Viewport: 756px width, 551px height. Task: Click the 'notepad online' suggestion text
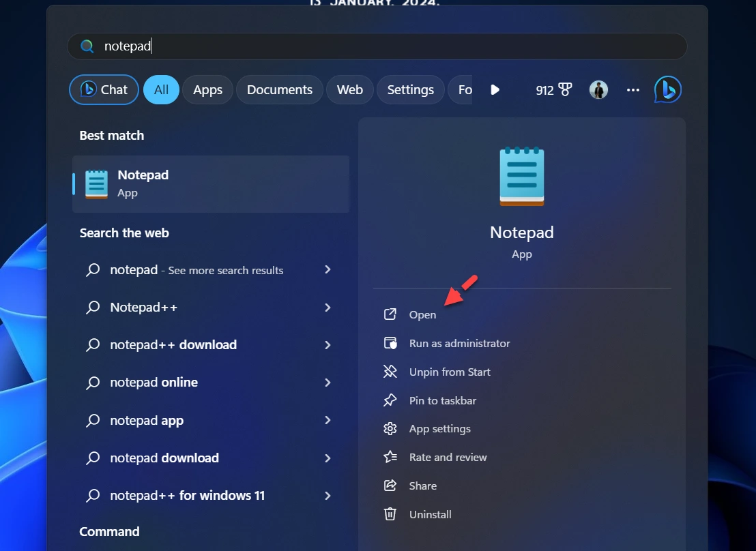click(x=154, y=383)
